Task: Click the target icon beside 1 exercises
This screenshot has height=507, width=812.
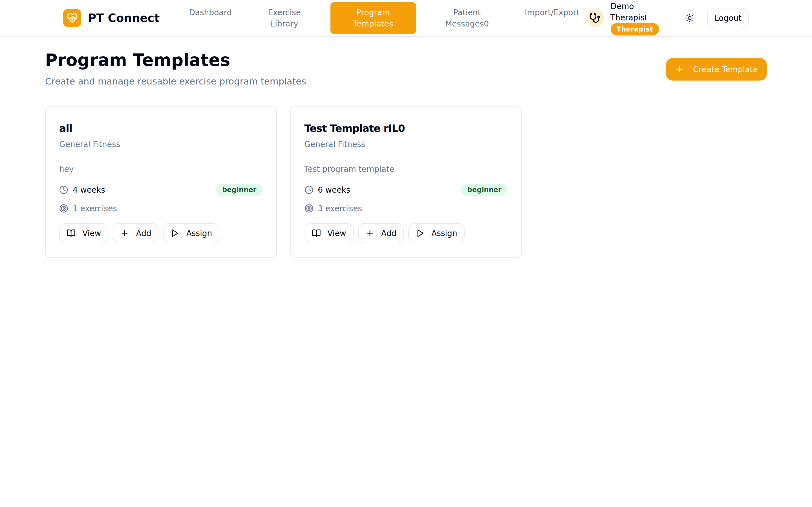Action: [63, 208]
